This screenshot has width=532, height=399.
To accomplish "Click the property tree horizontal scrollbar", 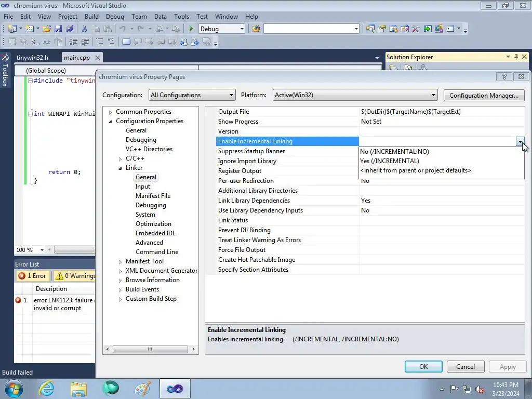I will click(150, 349).
